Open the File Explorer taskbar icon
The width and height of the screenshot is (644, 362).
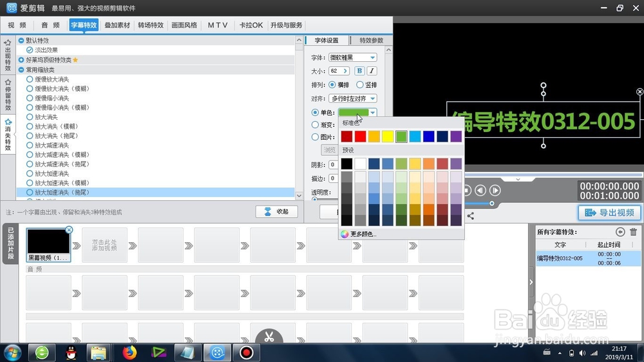click(99, 352)
